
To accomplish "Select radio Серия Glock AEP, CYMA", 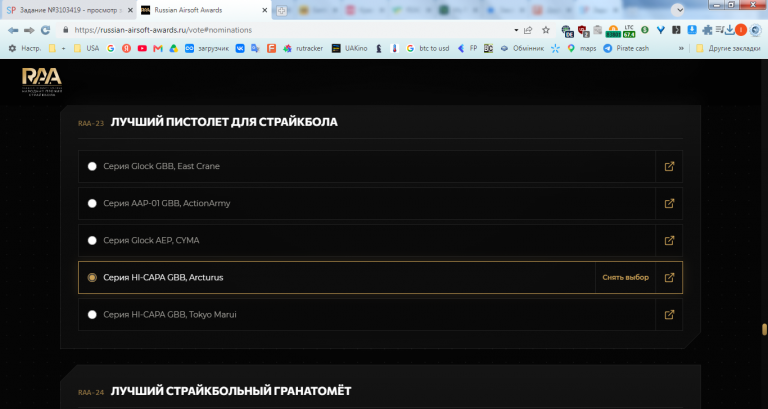I will point(92,241).
